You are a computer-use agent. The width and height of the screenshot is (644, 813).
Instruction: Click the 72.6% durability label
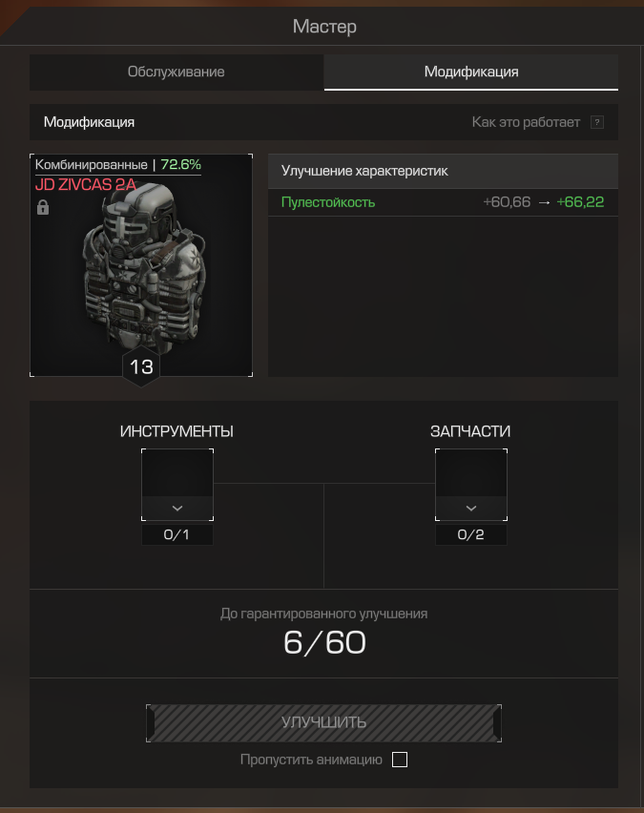tap(180, 164)
